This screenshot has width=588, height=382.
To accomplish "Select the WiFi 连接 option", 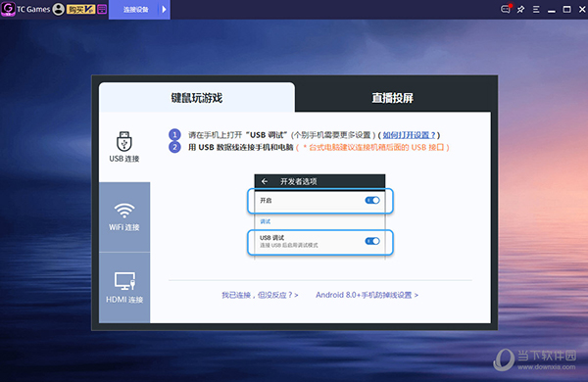I will tap(124, 216).
